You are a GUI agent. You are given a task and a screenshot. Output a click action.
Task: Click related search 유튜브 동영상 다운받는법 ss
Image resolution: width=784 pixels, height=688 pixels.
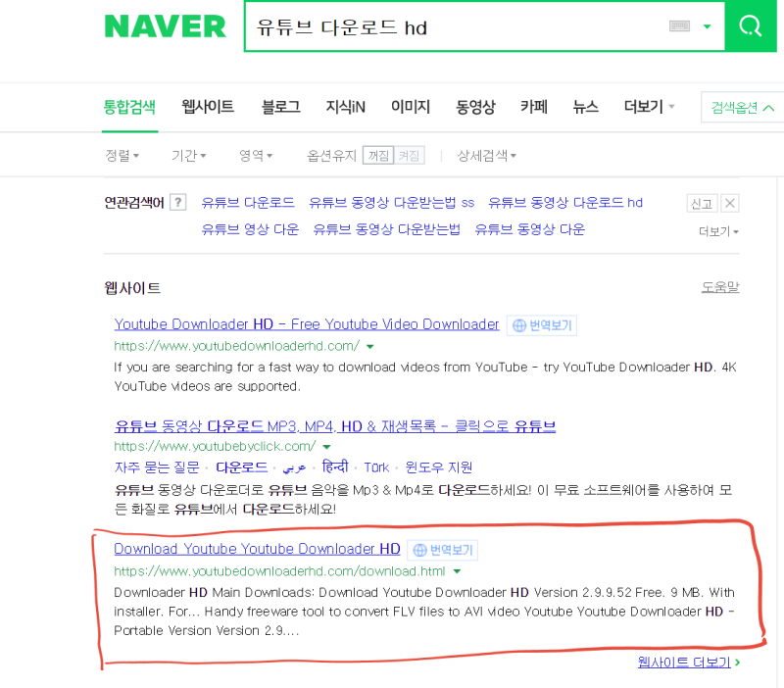[x=391, y=203]
